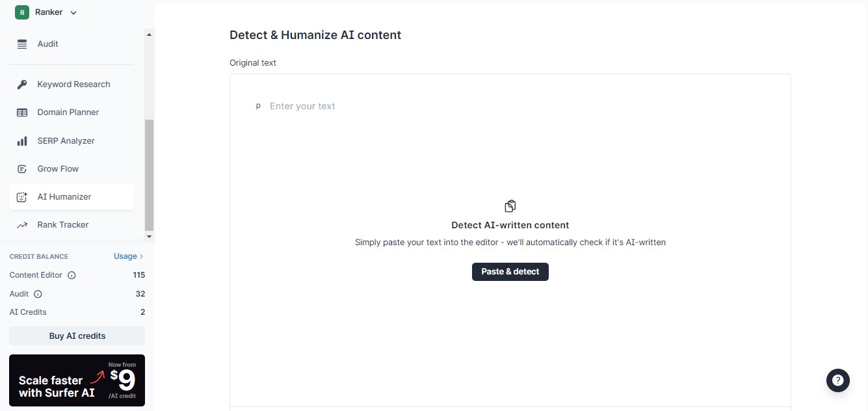Viewport: 868px width, 411px height.
Task: Click the Content Editor info icon
Action: [x=72, y=275]
